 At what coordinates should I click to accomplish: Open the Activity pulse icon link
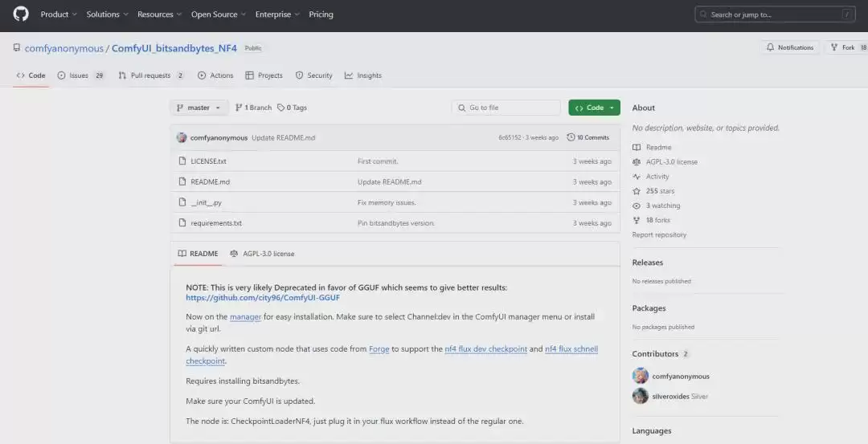637,177
